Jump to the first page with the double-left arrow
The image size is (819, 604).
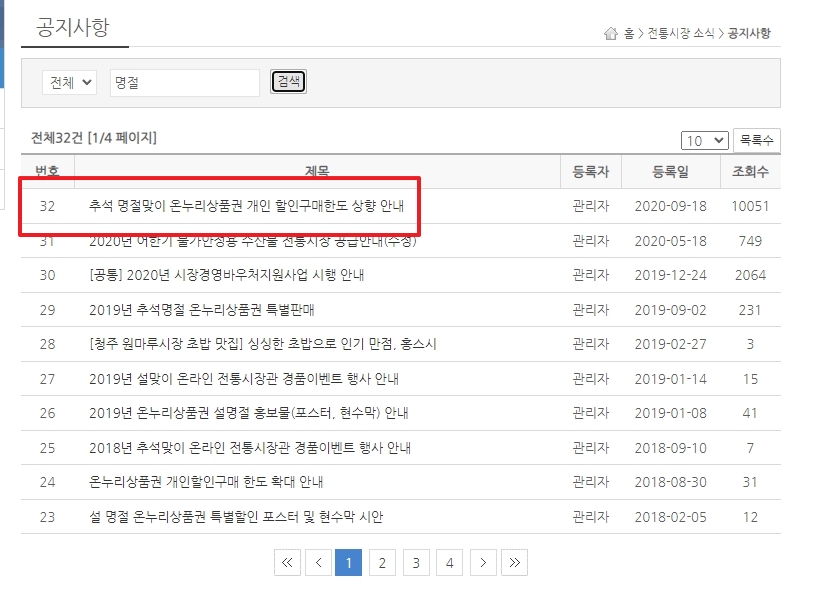[287, 562]
